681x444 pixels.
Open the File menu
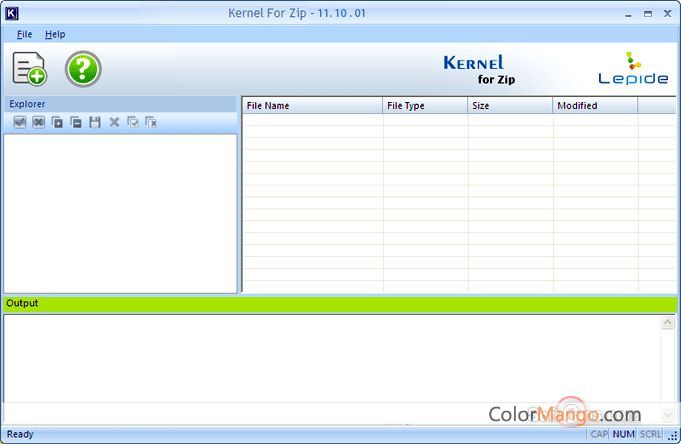click(24, 34)
